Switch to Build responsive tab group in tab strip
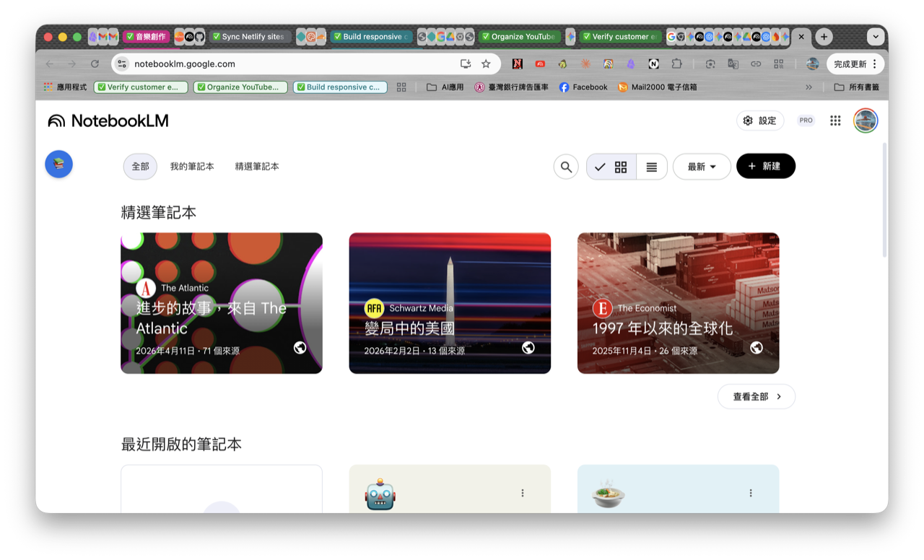 tap(371, 36)
